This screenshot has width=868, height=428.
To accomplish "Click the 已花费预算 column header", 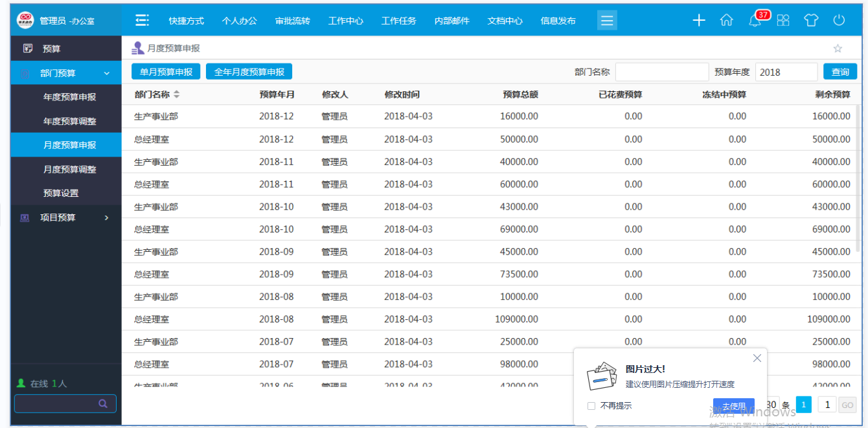I will (x=621, y=95).
